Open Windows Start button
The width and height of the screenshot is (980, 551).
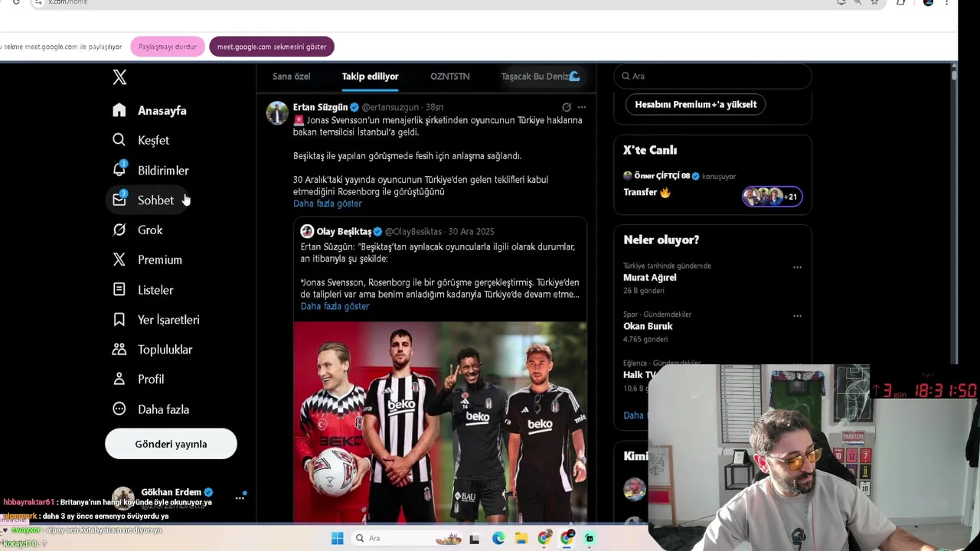click(x=337, y=538)
